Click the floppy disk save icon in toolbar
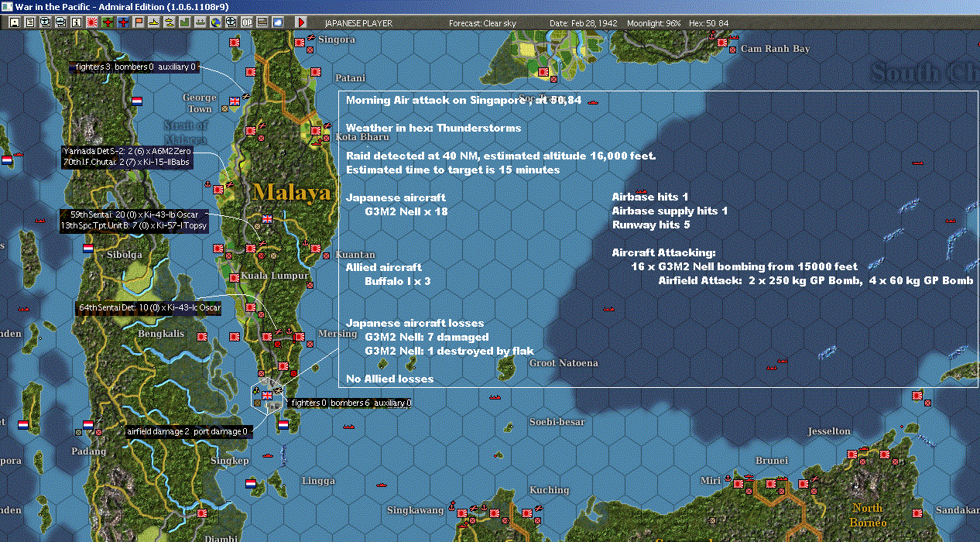The height and width of the screenshot is (542, 980). tap(14, 22)
